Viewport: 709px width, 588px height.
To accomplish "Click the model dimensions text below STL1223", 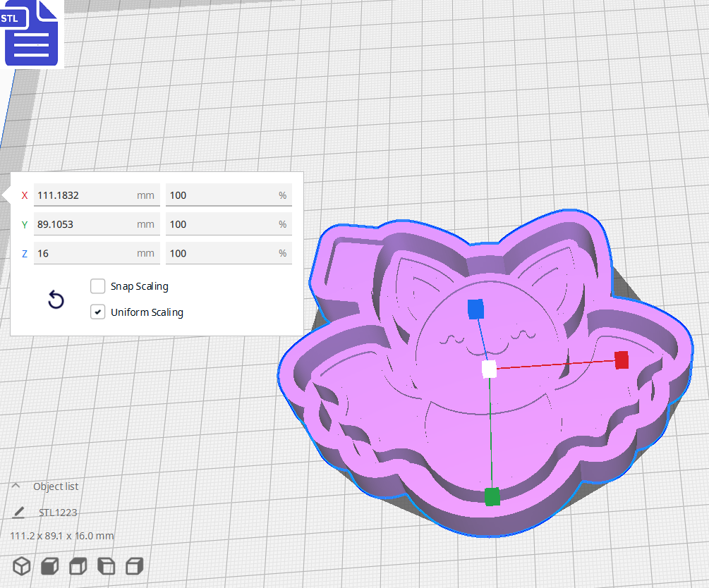I will [x=62, y=535].
